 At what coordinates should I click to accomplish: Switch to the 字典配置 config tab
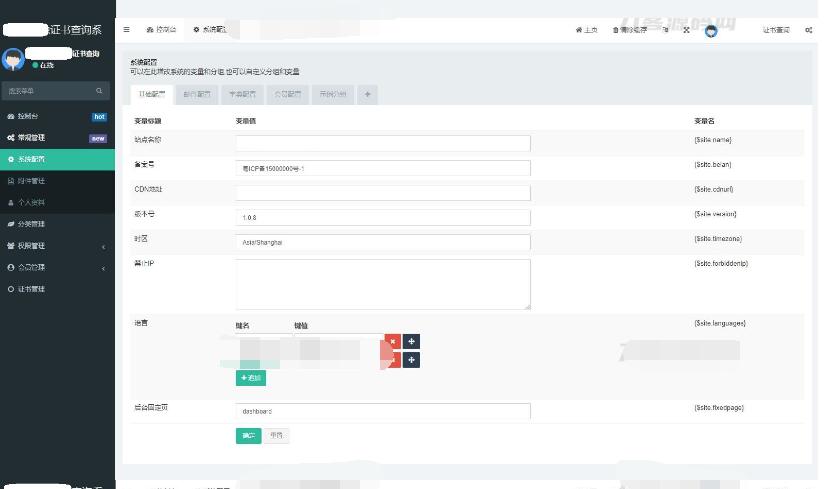242,94
